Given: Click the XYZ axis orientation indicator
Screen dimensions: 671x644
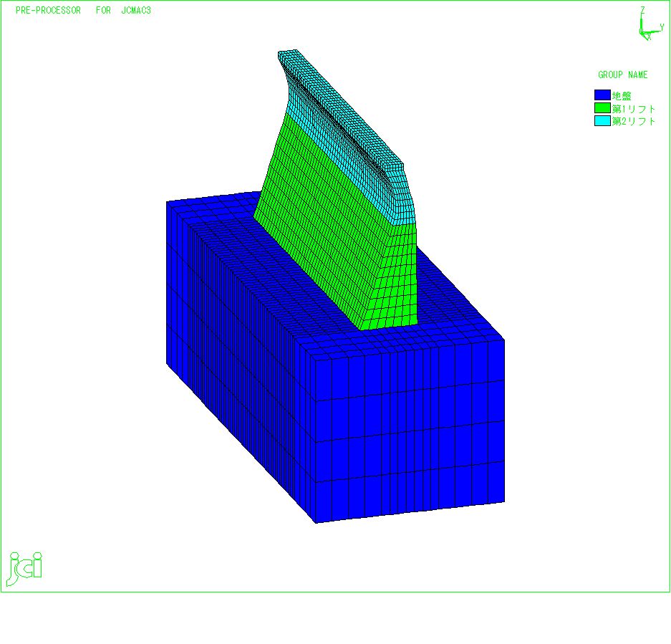Looking at the screenshot, I should point(652,24).
